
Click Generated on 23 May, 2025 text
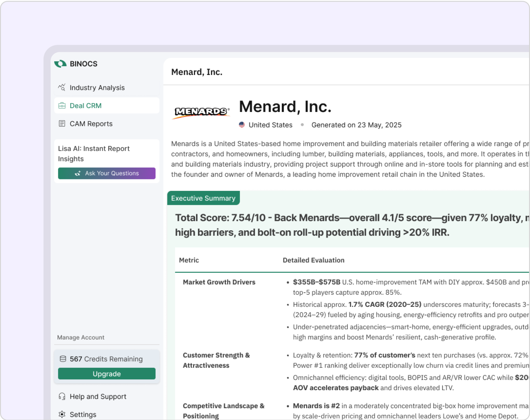[x=356, y=125]
